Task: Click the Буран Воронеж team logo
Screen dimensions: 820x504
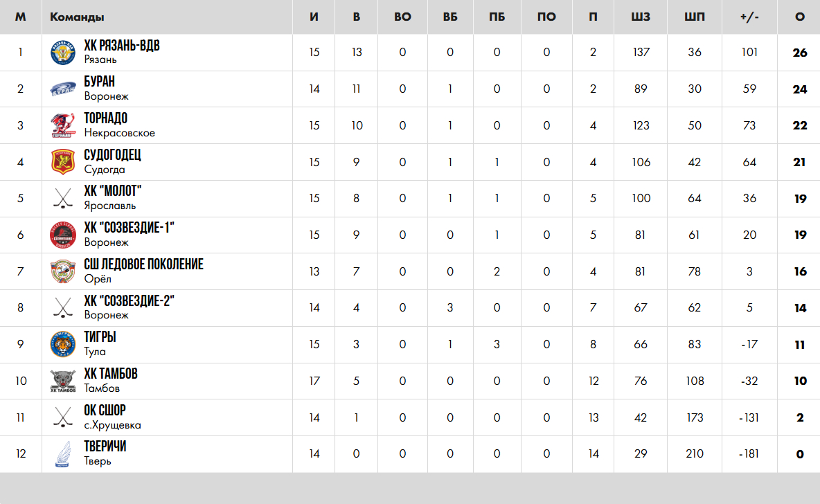Action: coord(63,89)
